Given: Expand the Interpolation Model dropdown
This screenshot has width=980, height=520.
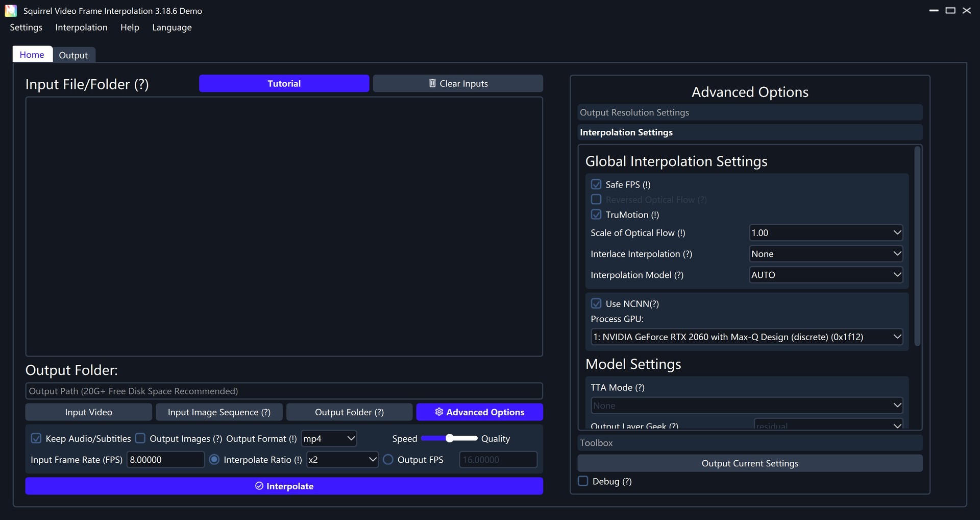Looking at the screenshot, I should (x=825, y=275).
